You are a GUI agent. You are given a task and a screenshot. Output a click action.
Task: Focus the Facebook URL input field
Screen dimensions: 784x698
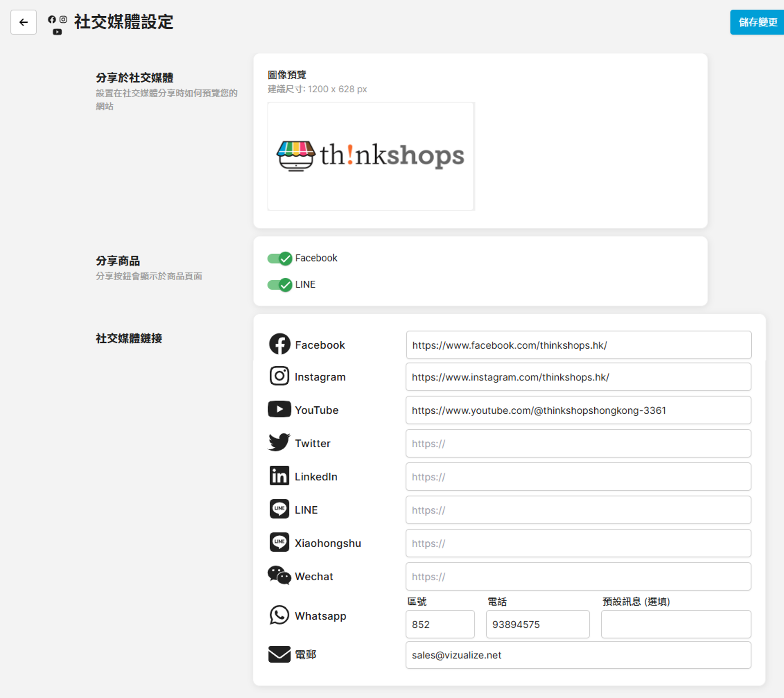(578, 345)
